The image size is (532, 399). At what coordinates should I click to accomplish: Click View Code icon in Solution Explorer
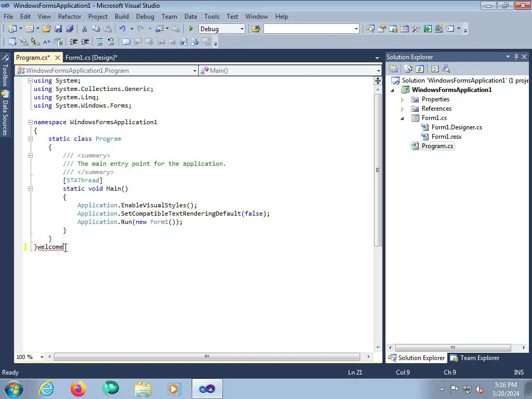(435, 69)
